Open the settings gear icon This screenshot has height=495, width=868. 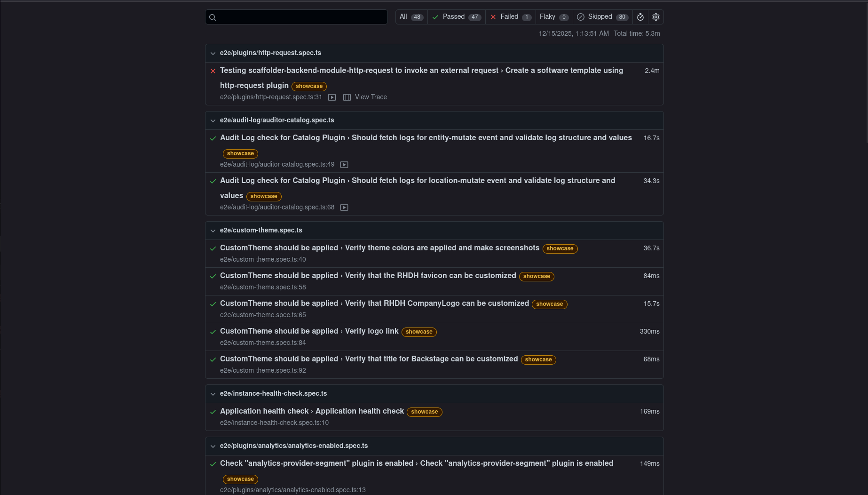point(656,17)
